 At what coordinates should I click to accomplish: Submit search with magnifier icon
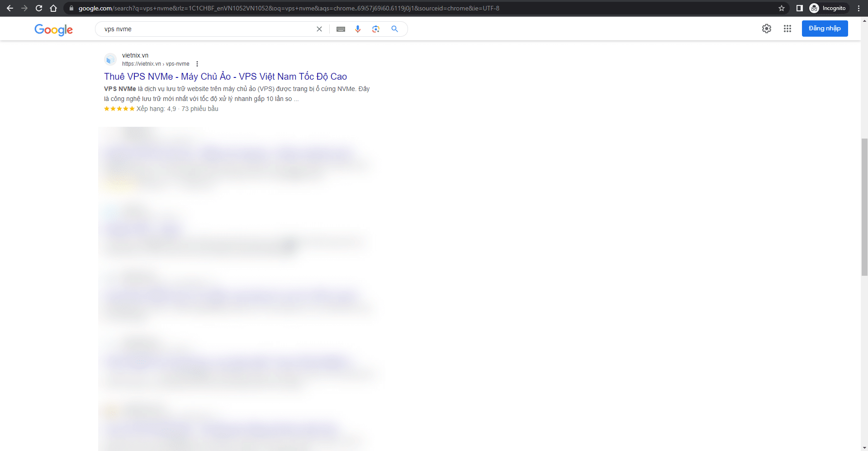(x=395, y=29)
